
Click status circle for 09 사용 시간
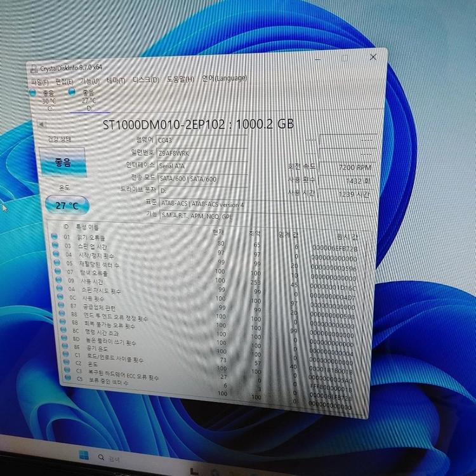[x=58, y=280]
